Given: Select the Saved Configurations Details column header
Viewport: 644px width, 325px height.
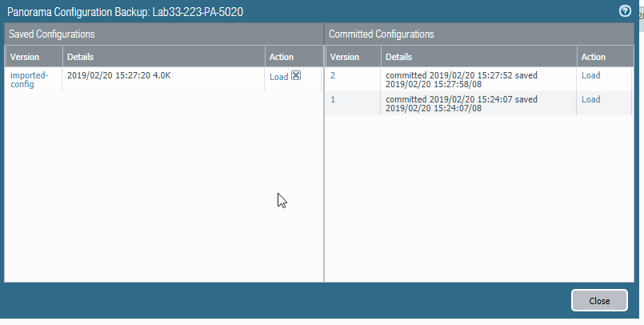Looking at the screenshot, I should pos(163,57).
